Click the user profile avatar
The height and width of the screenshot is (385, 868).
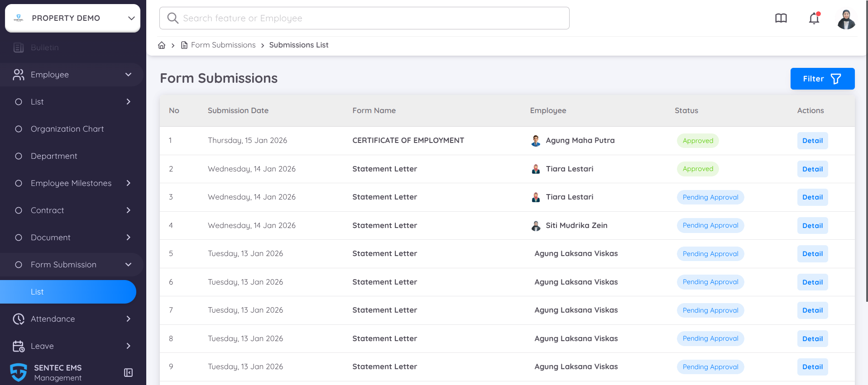tap(846, 19)
